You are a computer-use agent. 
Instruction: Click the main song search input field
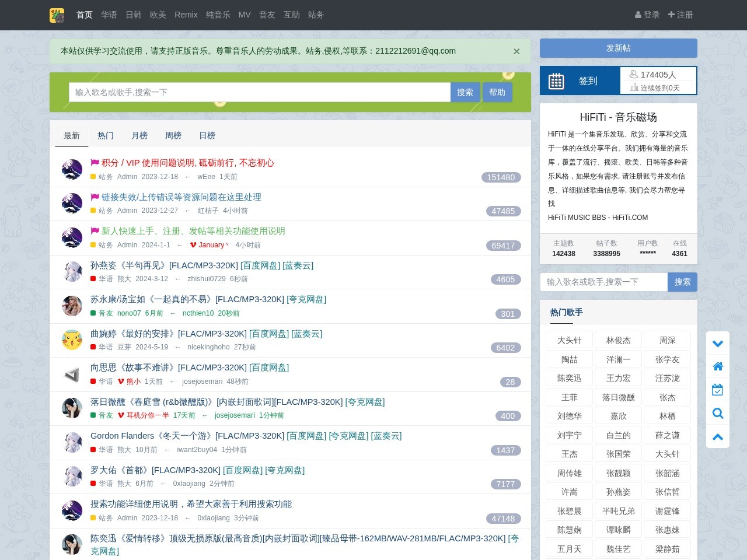(x=260, y=92)
